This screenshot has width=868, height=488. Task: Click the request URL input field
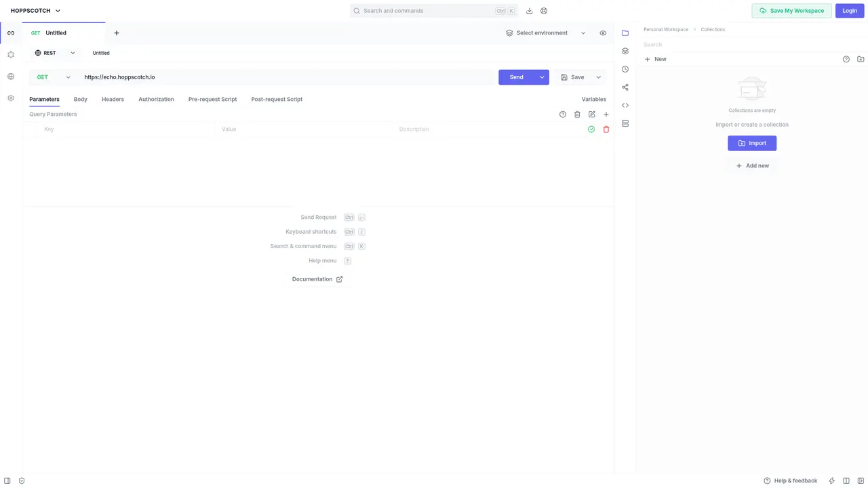(x=288, y=77)
